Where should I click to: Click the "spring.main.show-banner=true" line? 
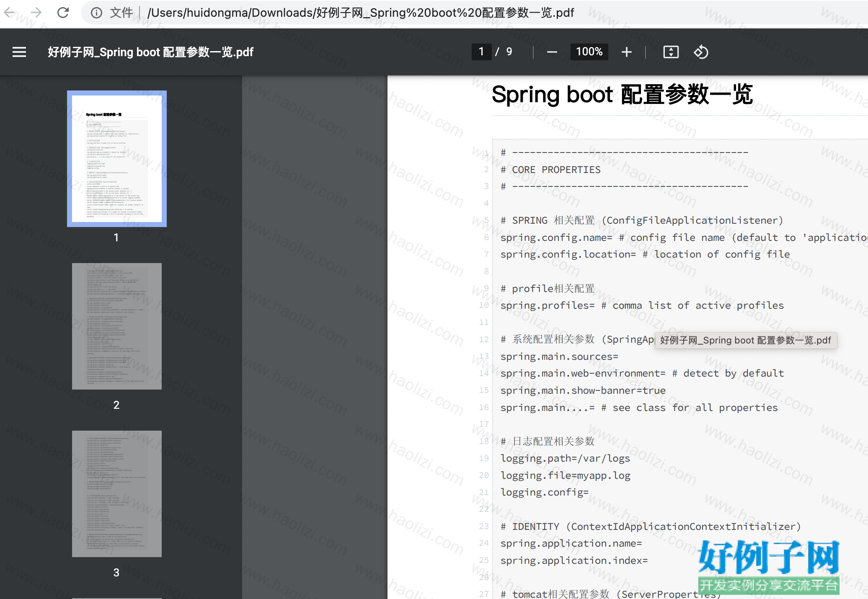[x=583, y=390]
